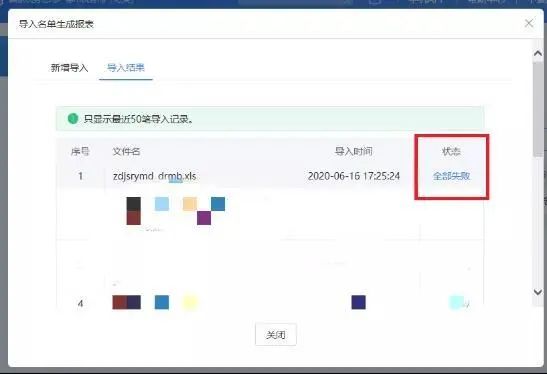Click the 序号 column header
This screenshot has width=547, height=374.
pos(80,151)
